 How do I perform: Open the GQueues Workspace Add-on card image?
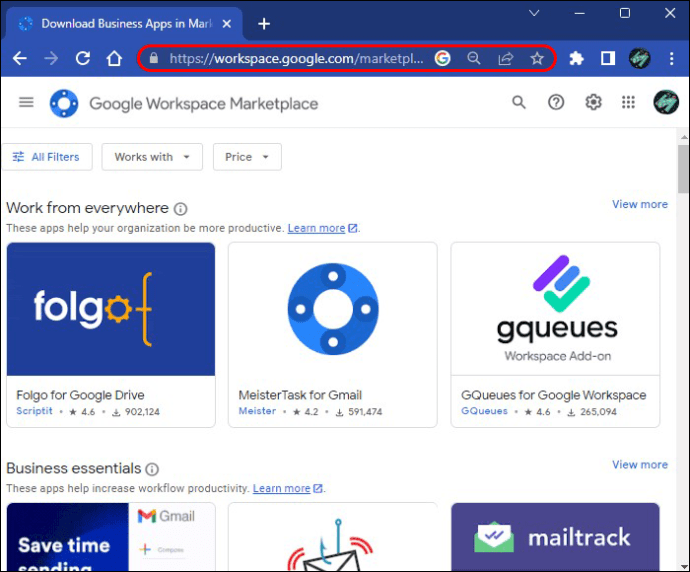pos(555,309)
